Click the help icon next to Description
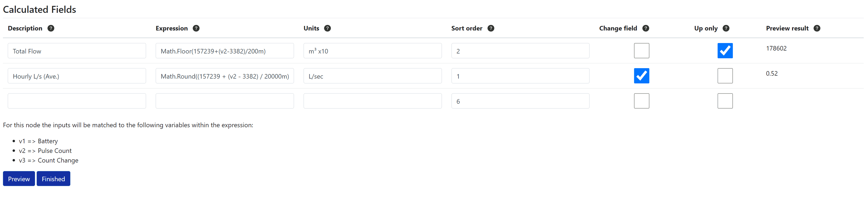 51,28
